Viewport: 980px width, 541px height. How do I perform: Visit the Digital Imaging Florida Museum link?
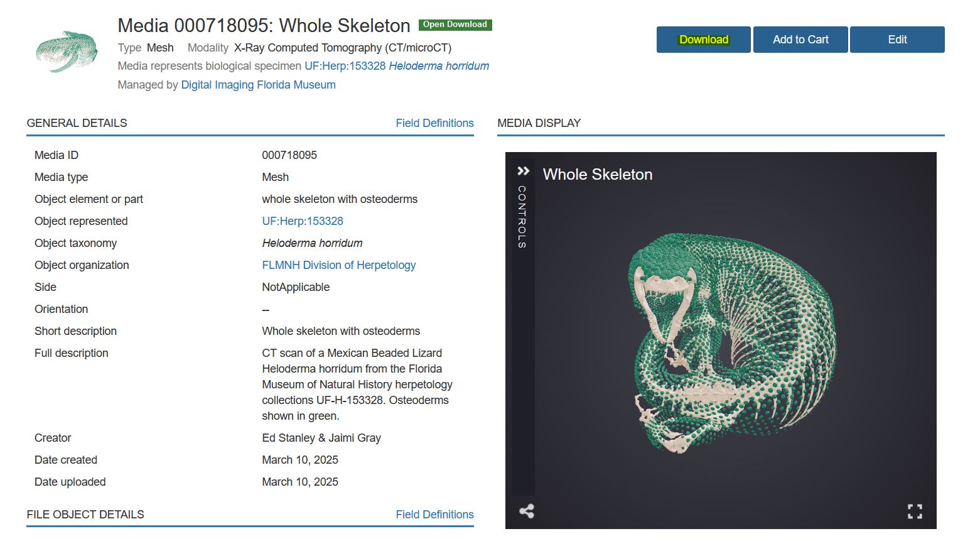tap(258, 85)
